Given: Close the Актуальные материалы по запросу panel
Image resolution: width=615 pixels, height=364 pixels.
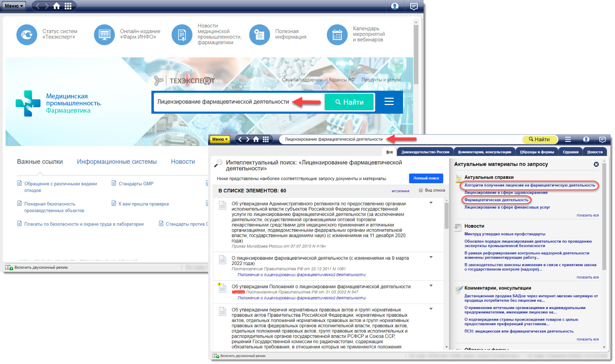Looking at the screenshot, I should (x=596, y=164).
